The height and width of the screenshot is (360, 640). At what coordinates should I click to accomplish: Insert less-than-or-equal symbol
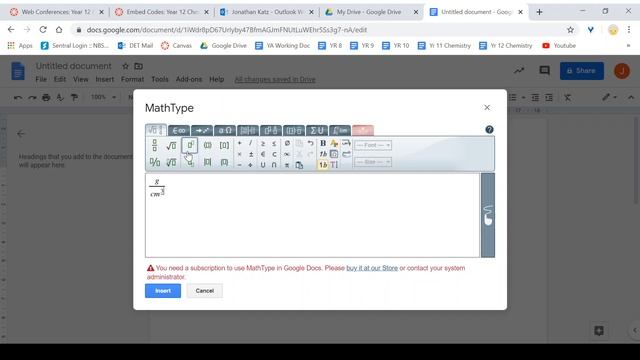point(274,143)
